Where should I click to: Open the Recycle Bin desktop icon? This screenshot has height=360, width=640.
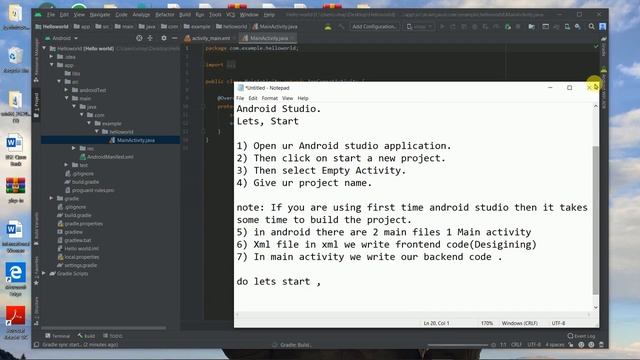[16, 60]
